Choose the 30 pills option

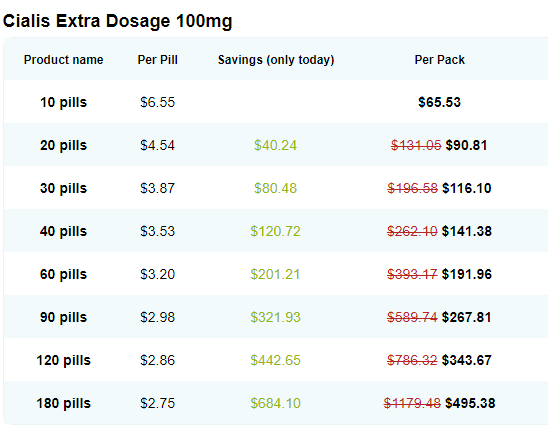tap(63, 188)
